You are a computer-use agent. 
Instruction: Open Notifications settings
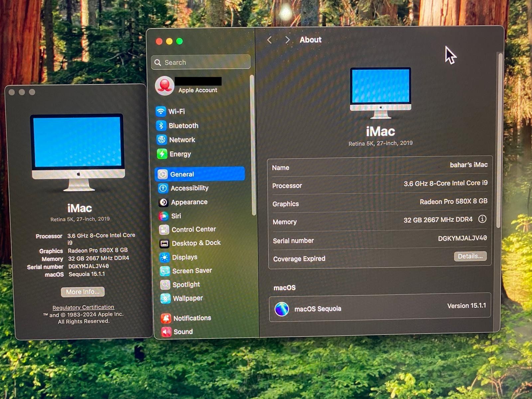(x=204, y=318)
